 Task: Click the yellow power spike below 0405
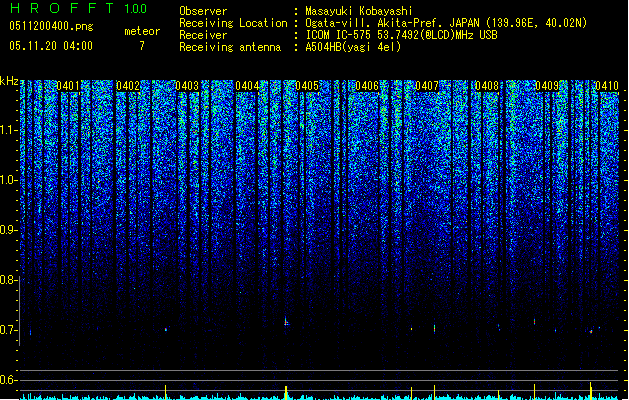[x=286, y=393]
